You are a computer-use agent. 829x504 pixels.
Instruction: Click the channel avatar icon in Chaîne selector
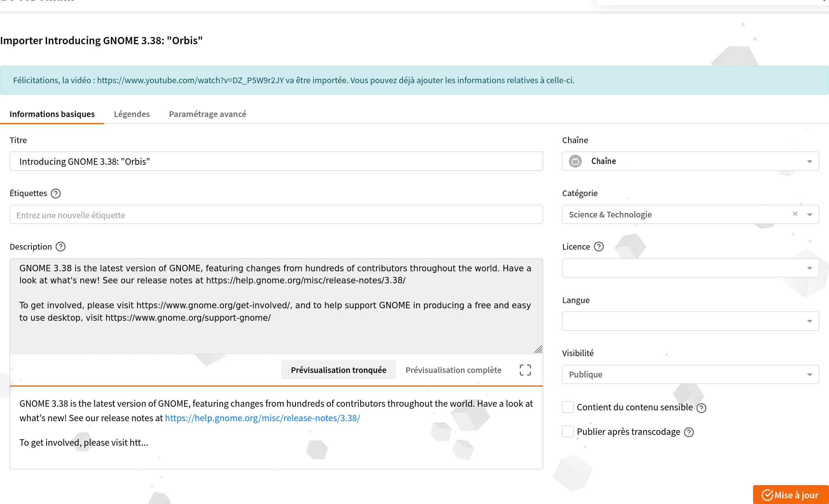coord(575,161)
